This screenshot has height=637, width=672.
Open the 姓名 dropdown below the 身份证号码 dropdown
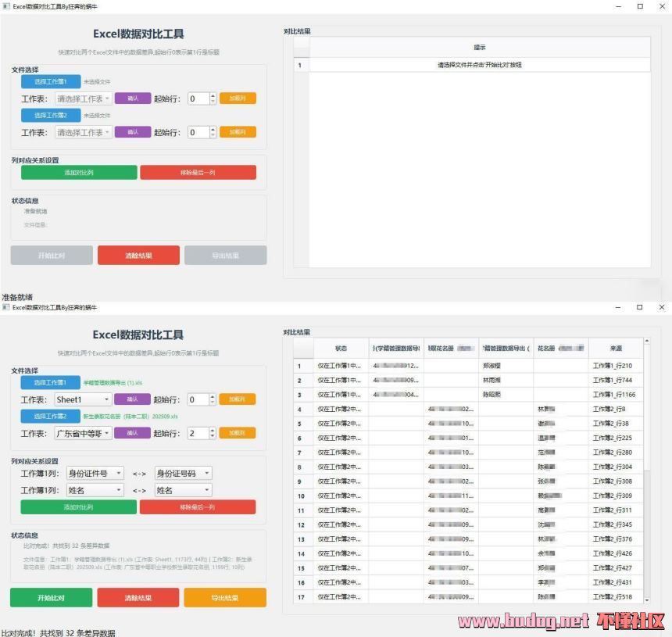[x=183, y=490]
